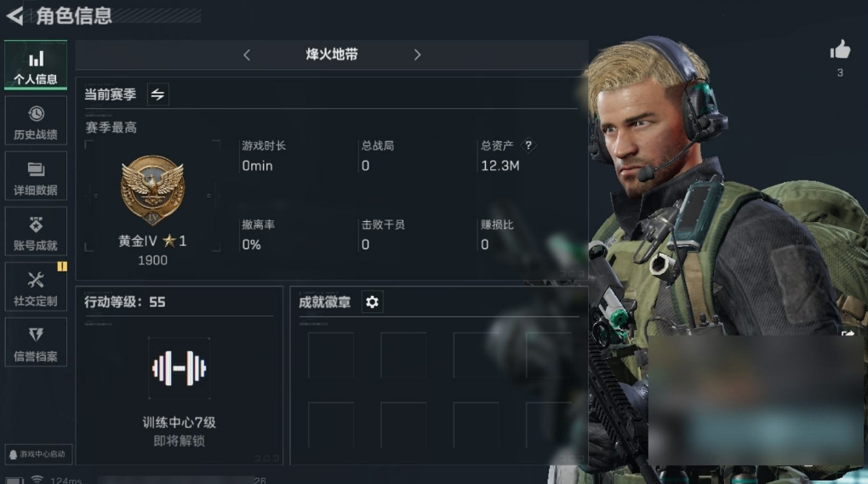Open the 个人信息 personal info tab
Viewport: 868px width, 484px height.
tap(36, 65)
